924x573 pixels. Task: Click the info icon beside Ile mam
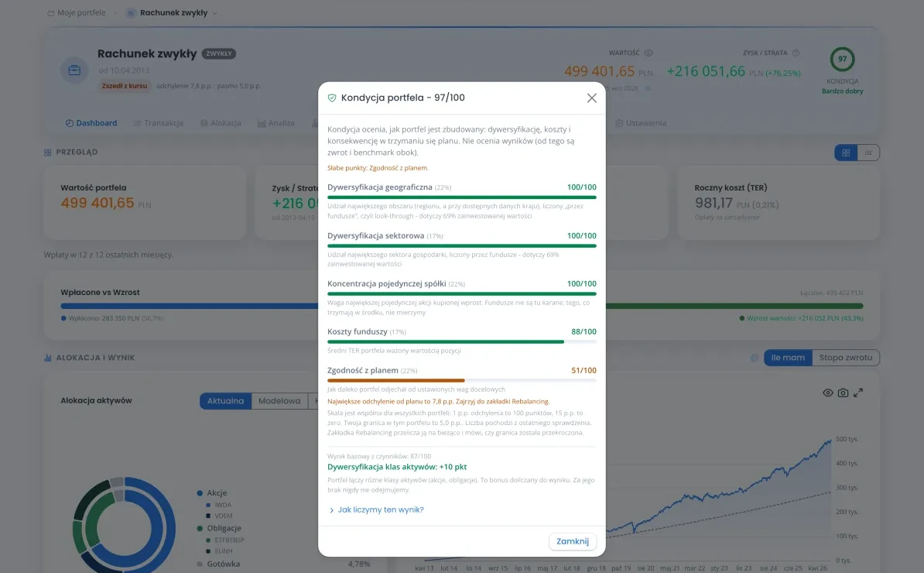click(755, 358)
